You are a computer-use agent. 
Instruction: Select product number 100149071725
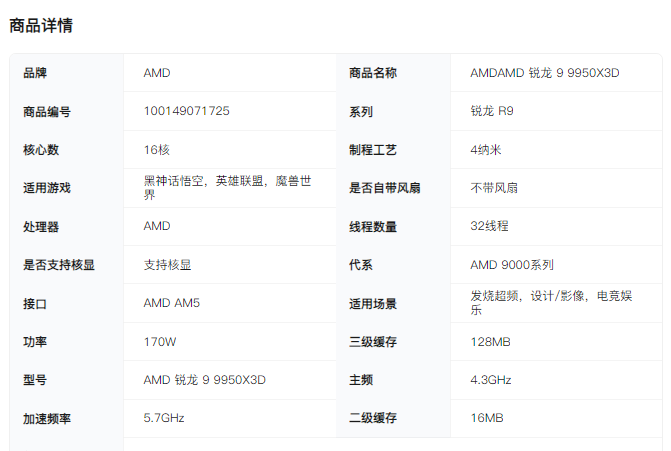point(187,111)
